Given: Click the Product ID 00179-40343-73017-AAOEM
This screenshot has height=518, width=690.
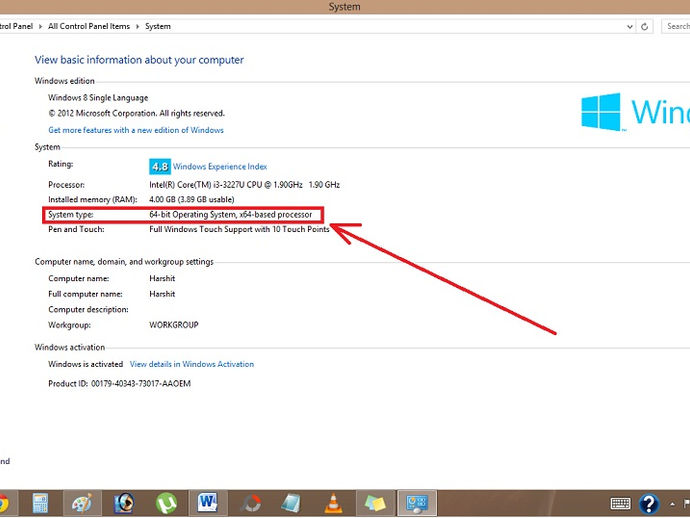Looking at the screenshot, I should tap(119, 384).
